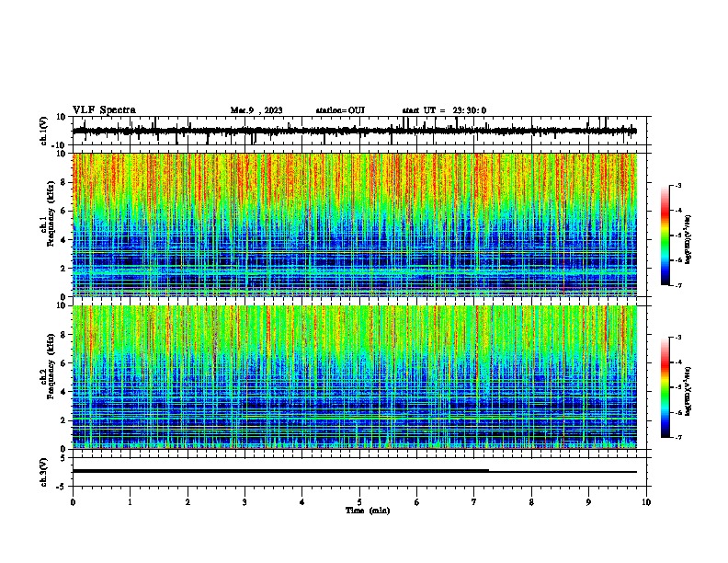Click the '-7' label on ch.1 color bar
The width and height of the screenshot is (728, 563).
677,285
